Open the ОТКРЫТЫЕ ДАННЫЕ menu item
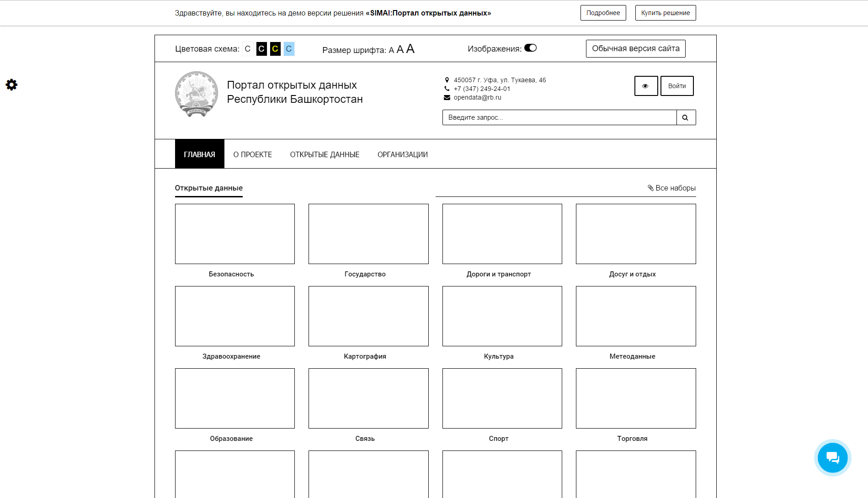 325,154
